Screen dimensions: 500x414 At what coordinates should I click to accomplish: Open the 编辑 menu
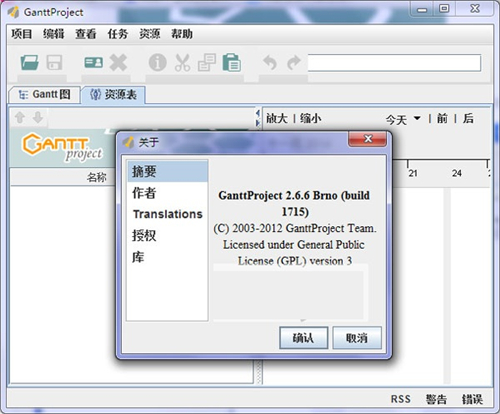pos(54,34)
